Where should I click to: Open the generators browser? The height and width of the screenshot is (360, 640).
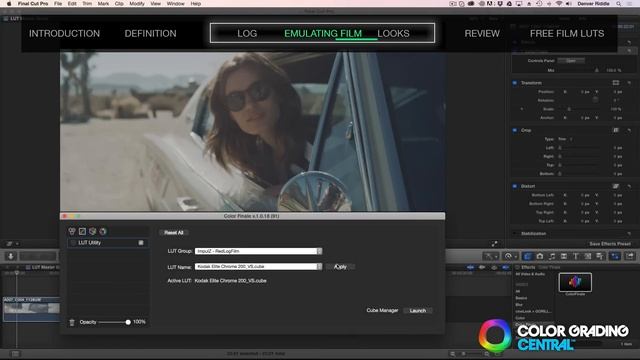click(588, 256)
